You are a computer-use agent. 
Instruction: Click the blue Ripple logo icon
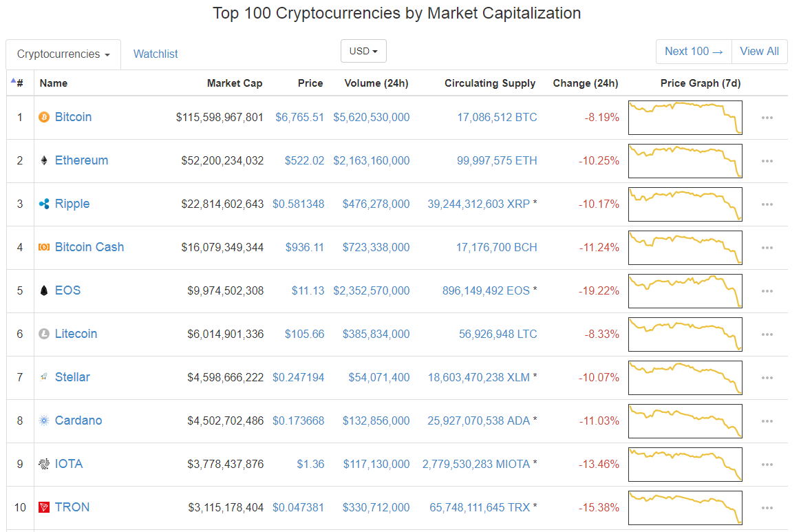pyautogui.click(x=44, y=204)
